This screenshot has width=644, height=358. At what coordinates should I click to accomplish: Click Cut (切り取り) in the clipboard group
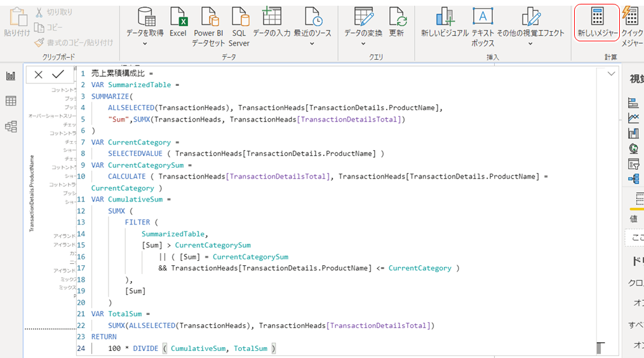tap(54, 12)
